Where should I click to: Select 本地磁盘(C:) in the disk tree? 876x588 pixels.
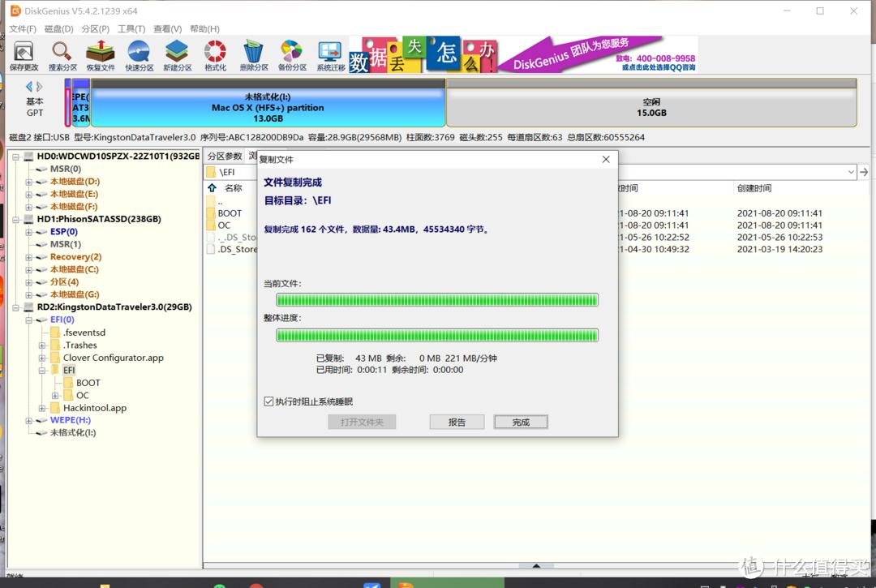[x=75, y=269]
